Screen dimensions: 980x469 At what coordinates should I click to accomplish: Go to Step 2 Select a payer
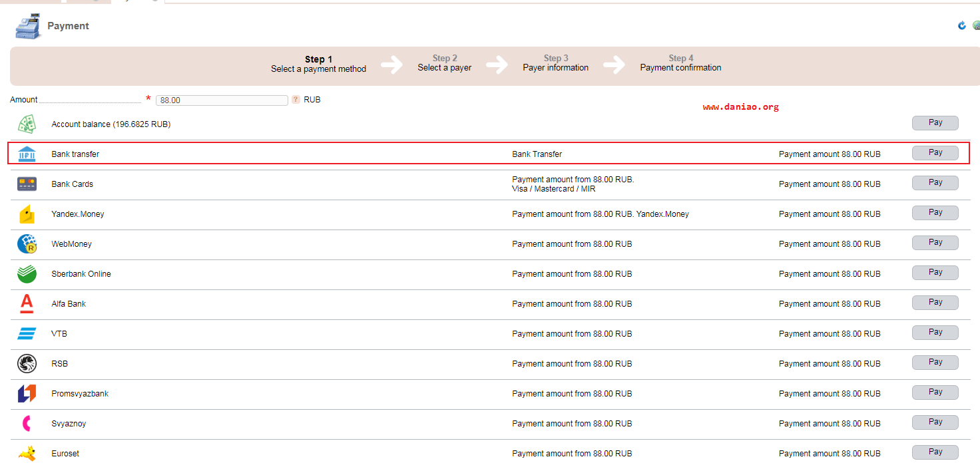(445, 63)
